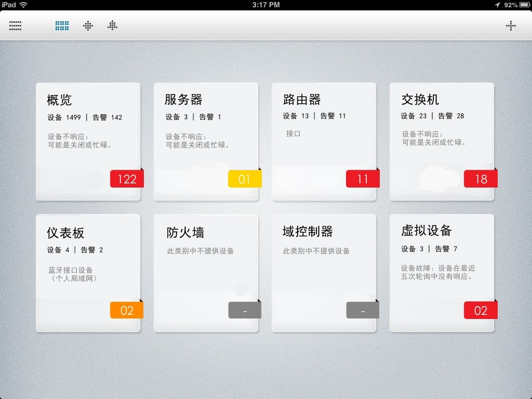Open the 仪表板 card
Image resolution: width=532 pixels, height=399 pixels.
tap(88, 273)
